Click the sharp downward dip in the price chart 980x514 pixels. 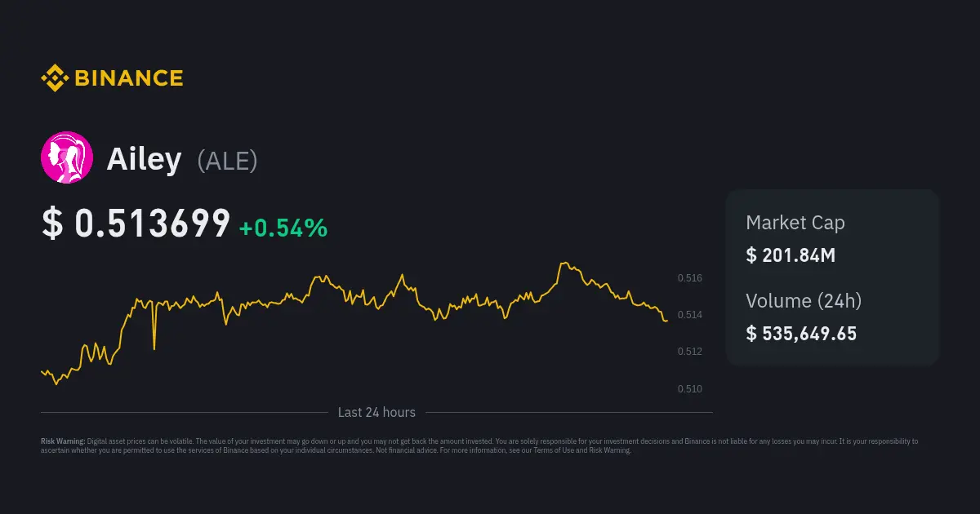pyautogui.click(x=154, y=348)
